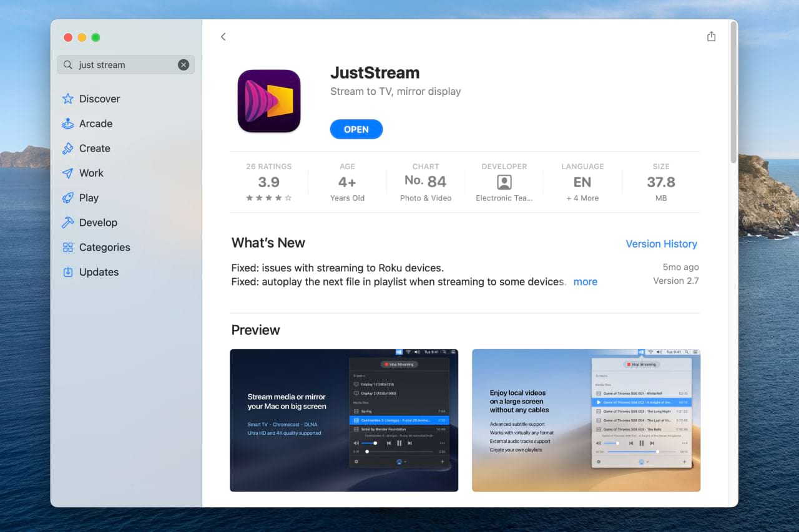Click the Language EN info
This screenshot has height=532, width=799.
582,182
